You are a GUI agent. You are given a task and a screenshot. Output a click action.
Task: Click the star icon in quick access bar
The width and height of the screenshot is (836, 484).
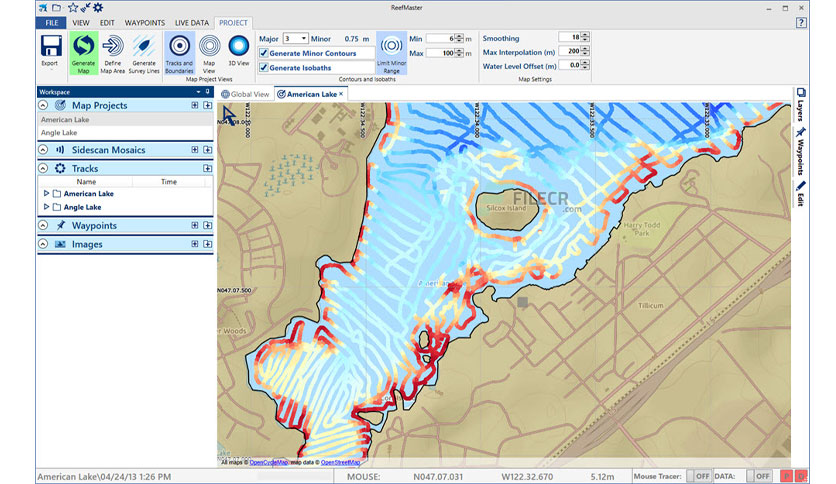(73, 7)
